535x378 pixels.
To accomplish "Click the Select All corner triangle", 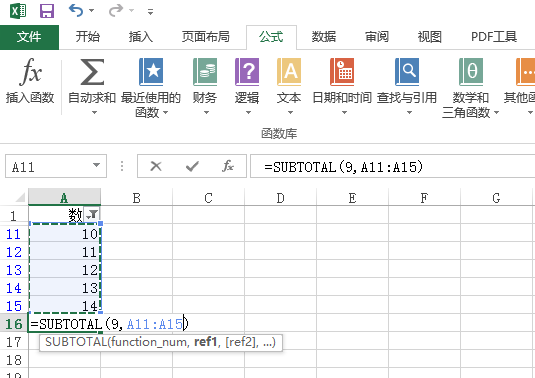I will (x=20, y=198).
